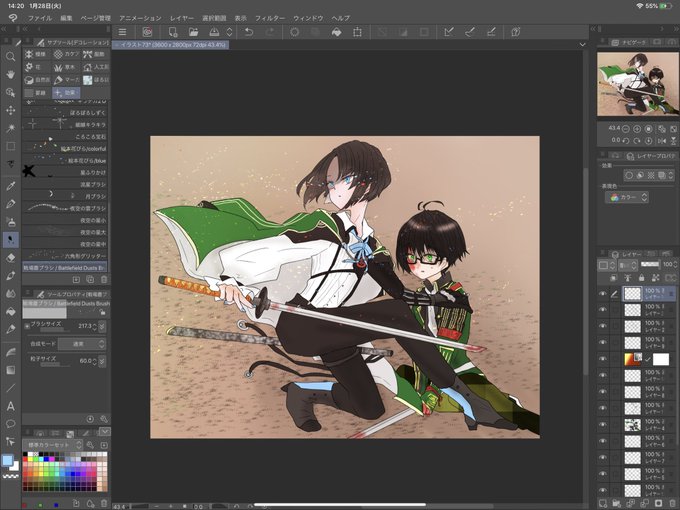680x510 pixels.
Task: Select the Zoom magnifier tool
Action: 10,57
